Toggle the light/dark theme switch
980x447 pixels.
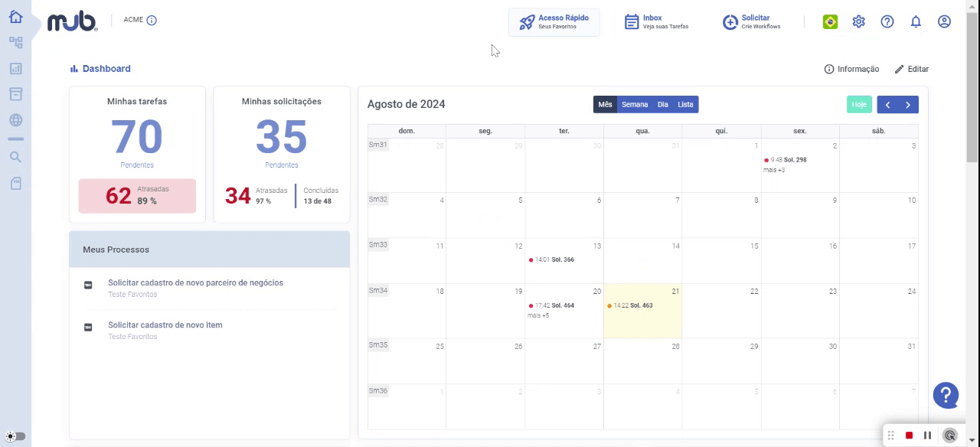coord(15,436)
